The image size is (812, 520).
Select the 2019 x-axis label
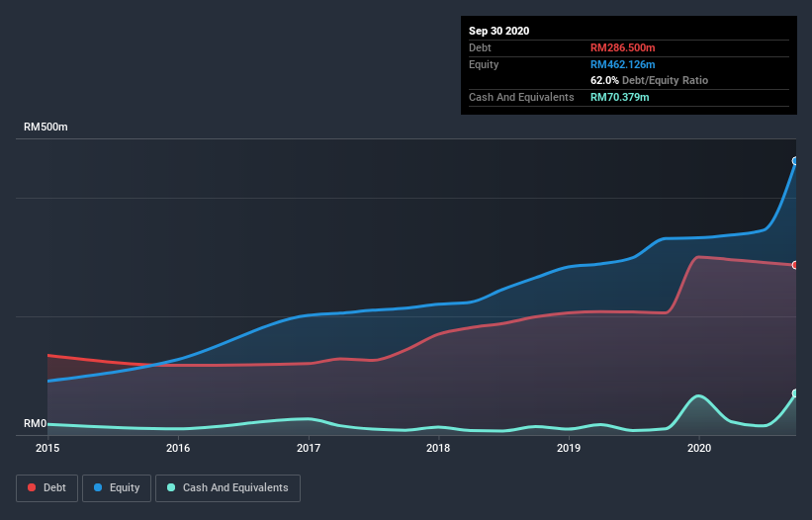(x=569, y=448)
